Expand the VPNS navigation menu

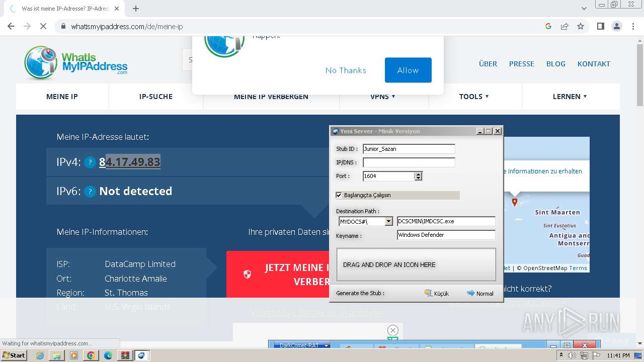pyautogui.click(x=383, y=97)
